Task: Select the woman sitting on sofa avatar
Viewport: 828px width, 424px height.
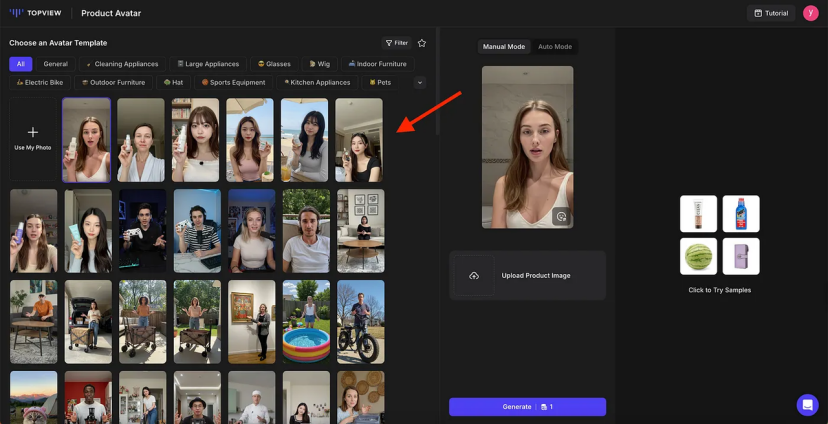Action: coord(361,231)
